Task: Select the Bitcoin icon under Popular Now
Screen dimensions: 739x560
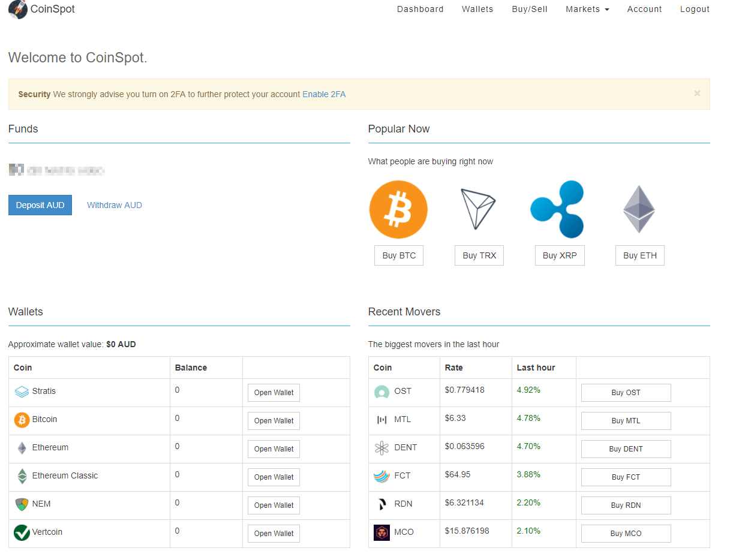Action: point(398,209)
